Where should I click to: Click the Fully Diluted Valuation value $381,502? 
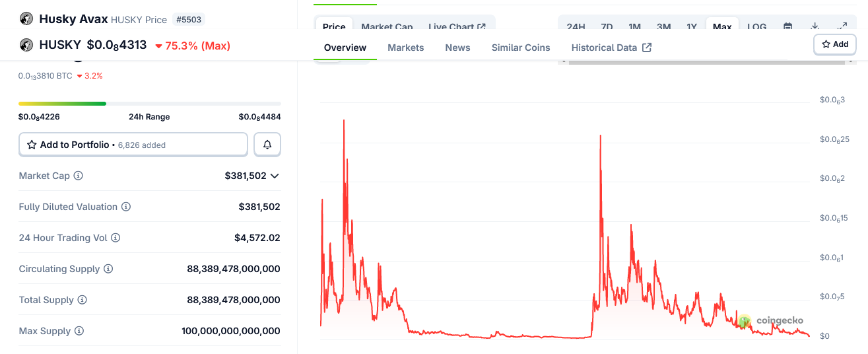[x=259, y=207]
